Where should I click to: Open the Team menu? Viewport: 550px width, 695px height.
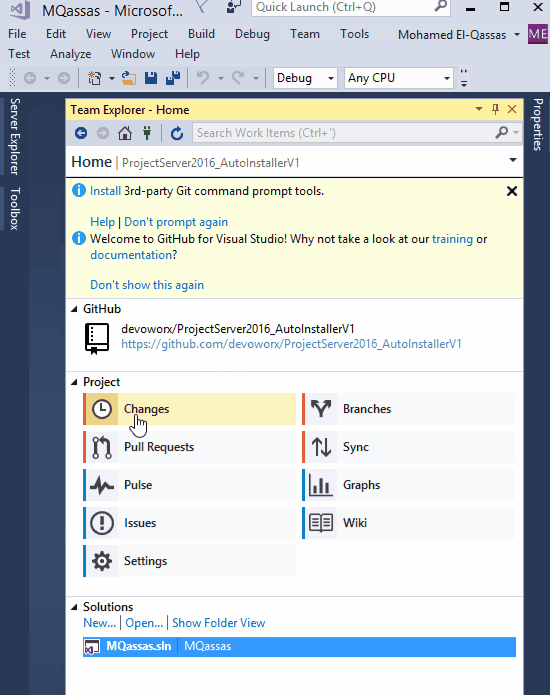click(305, 34)
